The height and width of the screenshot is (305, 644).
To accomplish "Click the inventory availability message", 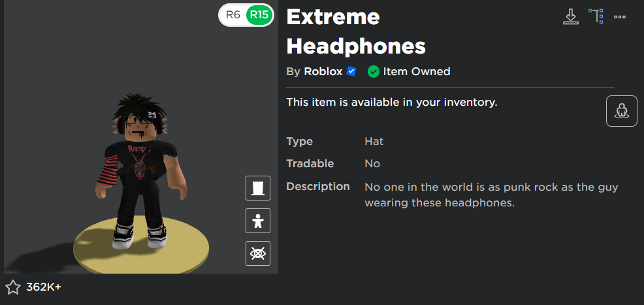I will pos(392,102).
